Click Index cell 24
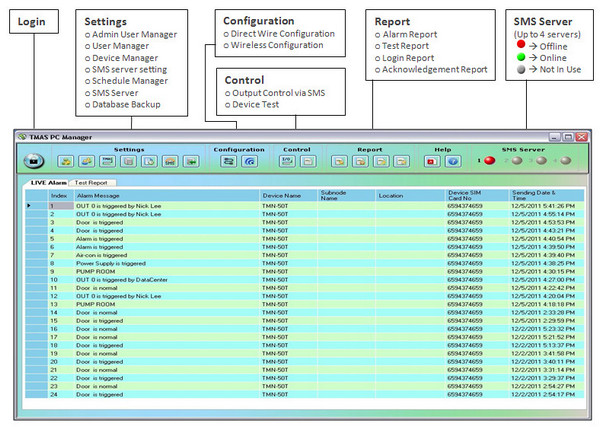Screen dimensions: 600x427 (x=61, y=394)
